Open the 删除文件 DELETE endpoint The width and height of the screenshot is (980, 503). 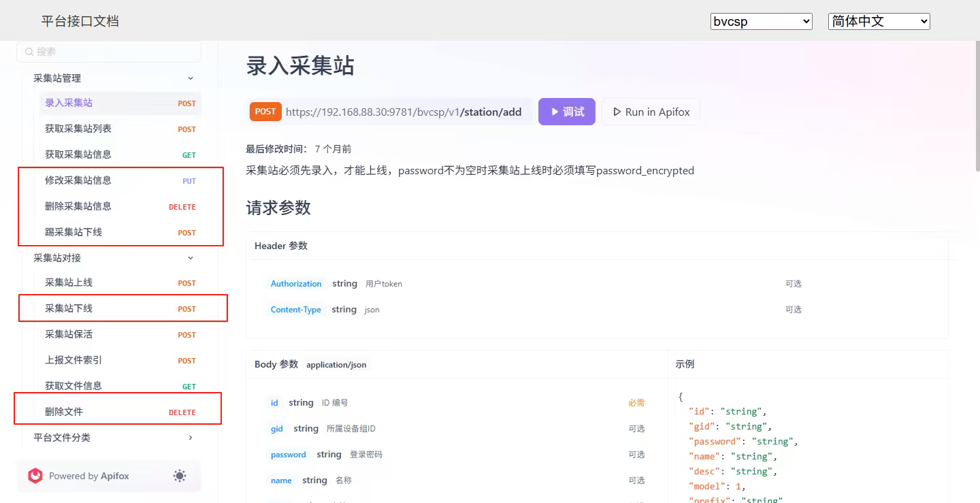point(64,412)
